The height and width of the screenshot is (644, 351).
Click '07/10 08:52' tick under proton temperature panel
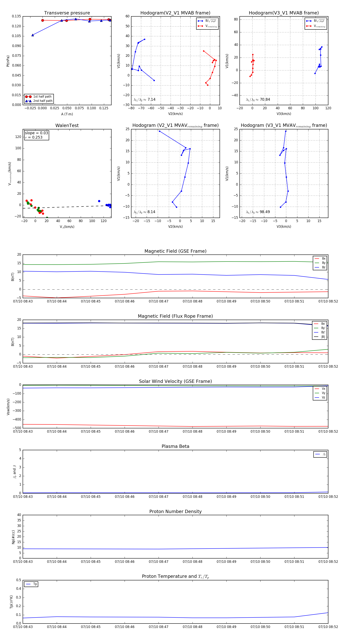pyautogui.click(x=328, y=627)
